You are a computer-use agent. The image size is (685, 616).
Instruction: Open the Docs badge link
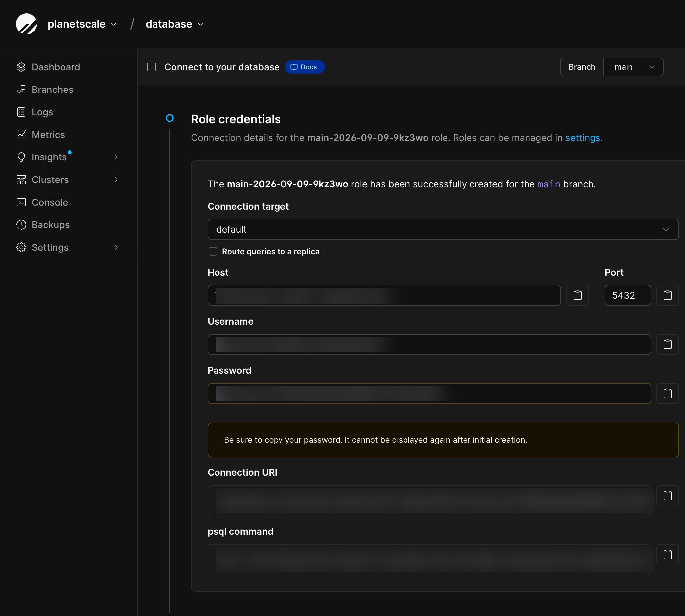(305, 67)
